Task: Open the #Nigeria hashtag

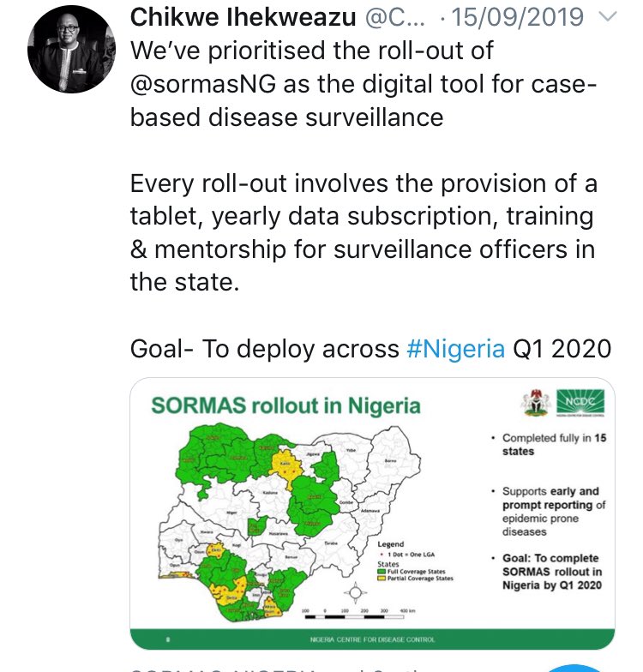Action: tap(456, 348)
